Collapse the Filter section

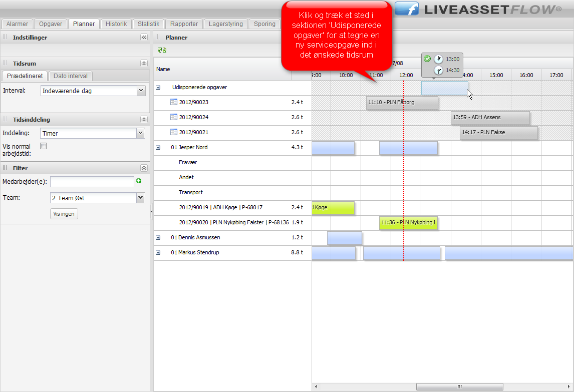point(144,168)
